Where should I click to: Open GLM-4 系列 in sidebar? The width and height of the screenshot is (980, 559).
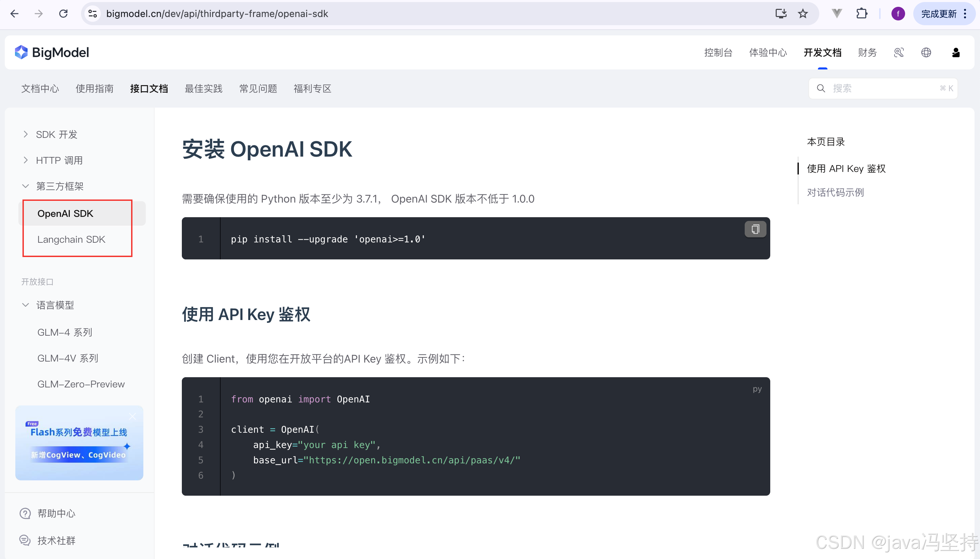64,333
